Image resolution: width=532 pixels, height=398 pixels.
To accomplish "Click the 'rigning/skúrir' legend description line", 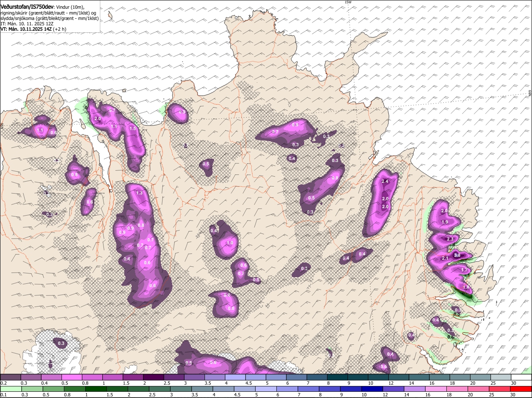I will click(x=48, y=13).
